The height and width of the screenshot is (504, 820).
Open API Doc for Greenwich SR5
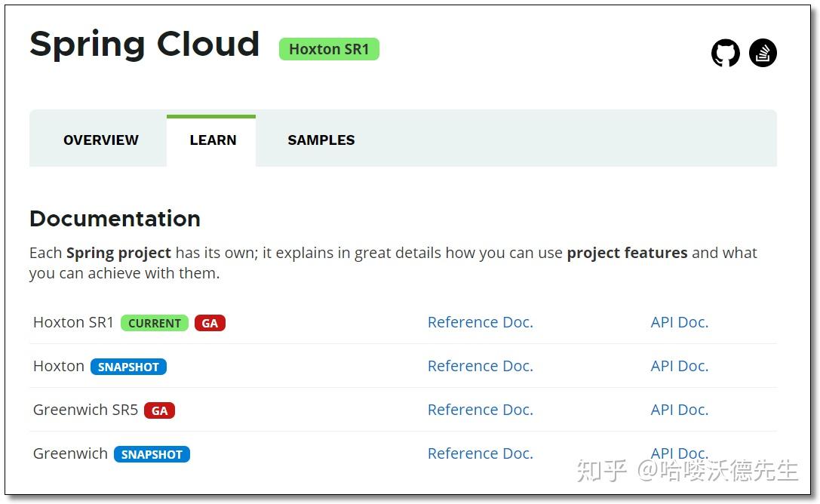[679, 410]
